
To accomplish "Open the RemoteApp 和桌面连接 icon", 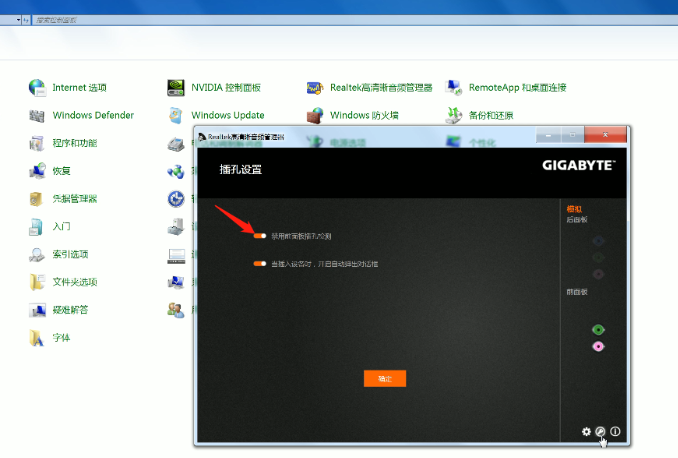I will (454, 87).
